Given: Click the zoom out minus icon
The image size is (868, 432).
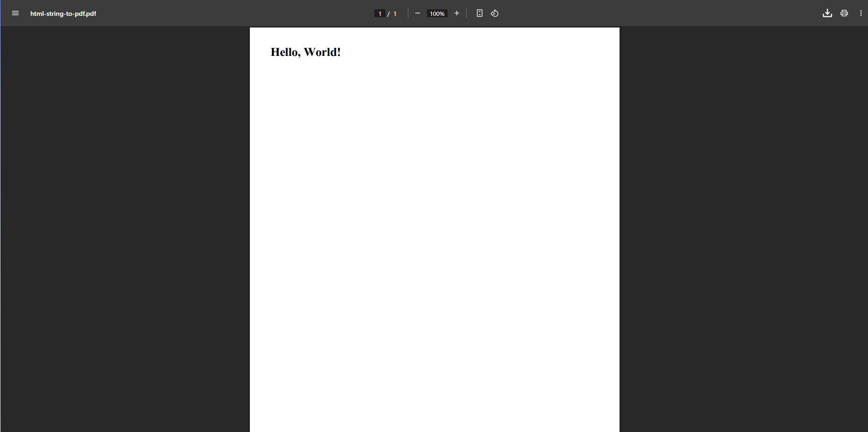Looking at the screenshot, I should (x=418, y=13).
